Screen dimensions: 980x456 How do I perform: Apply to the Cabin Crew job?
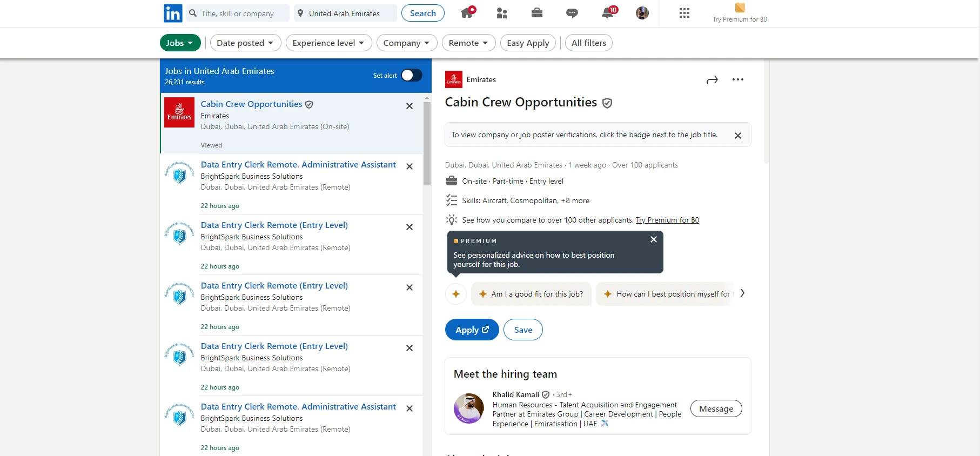[472, 330]
